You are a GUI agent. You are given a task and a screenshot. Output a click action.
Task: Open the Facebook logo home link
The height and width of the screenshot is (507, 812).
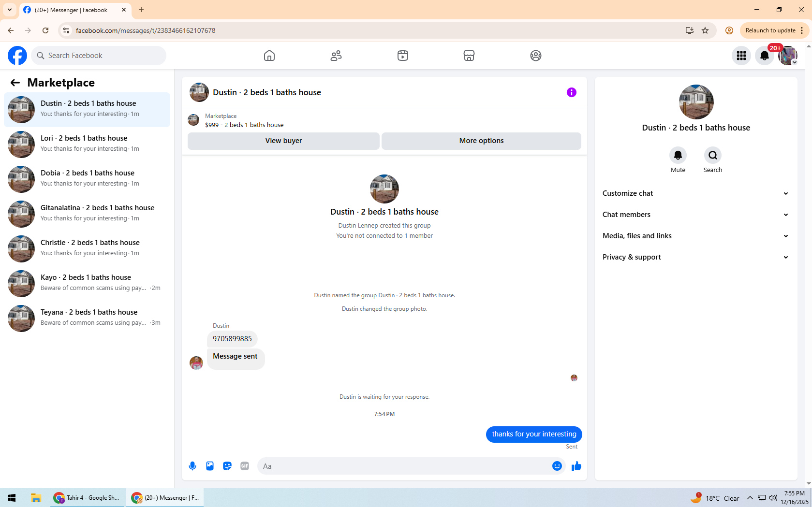click(x=17, y=56)
